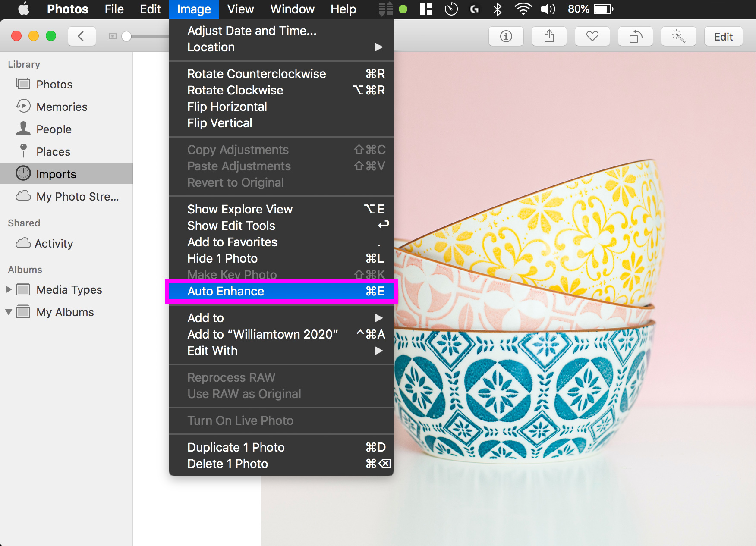This screenshot has height=546, width=756.
Task: Favorite the photo with the heart icon
Action: [x=592, y=36]
